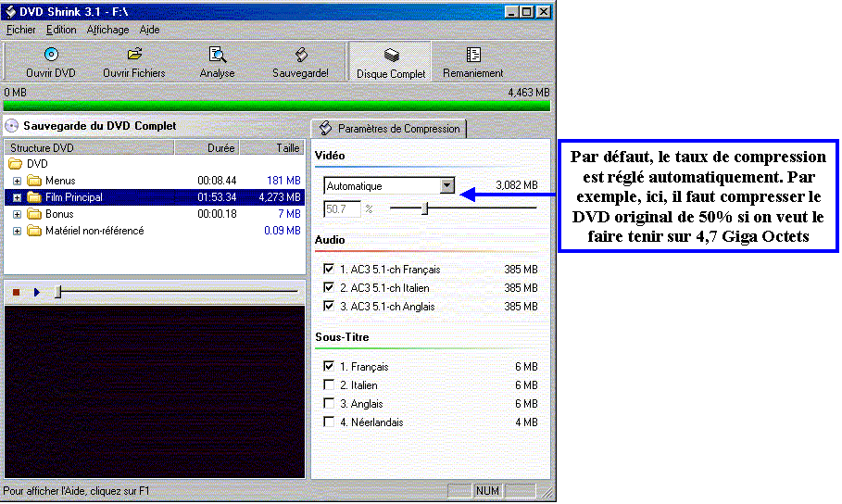Open the Affichage menu
This screenshot has height=504, width=842.
108,30
